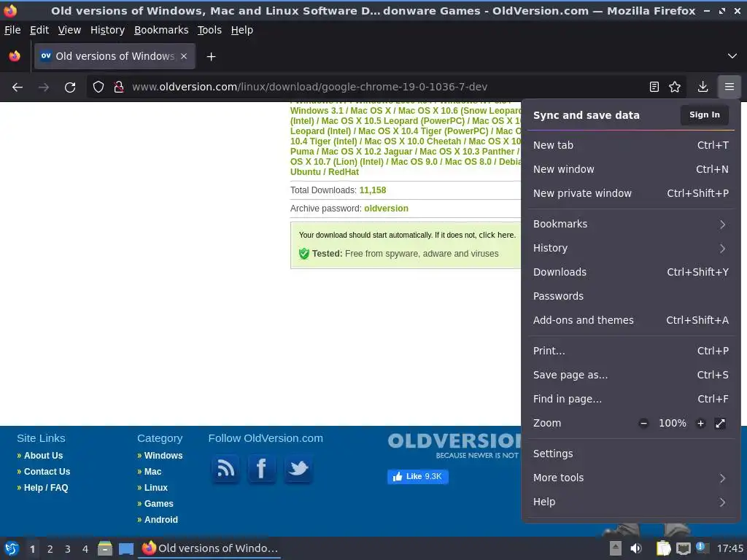The width and height of the screenshot is (747, 560).
Task: Open a new tab with plus button
Action: tap(211, 57)
